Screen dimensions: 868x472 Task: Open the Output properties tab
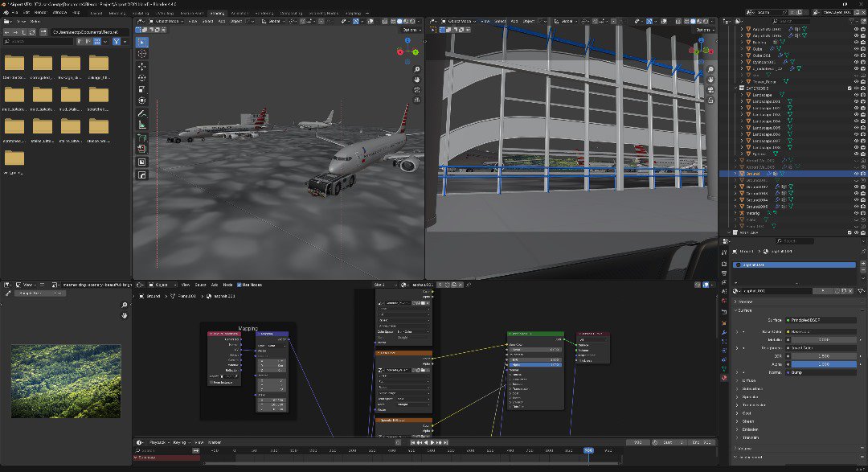724,273
